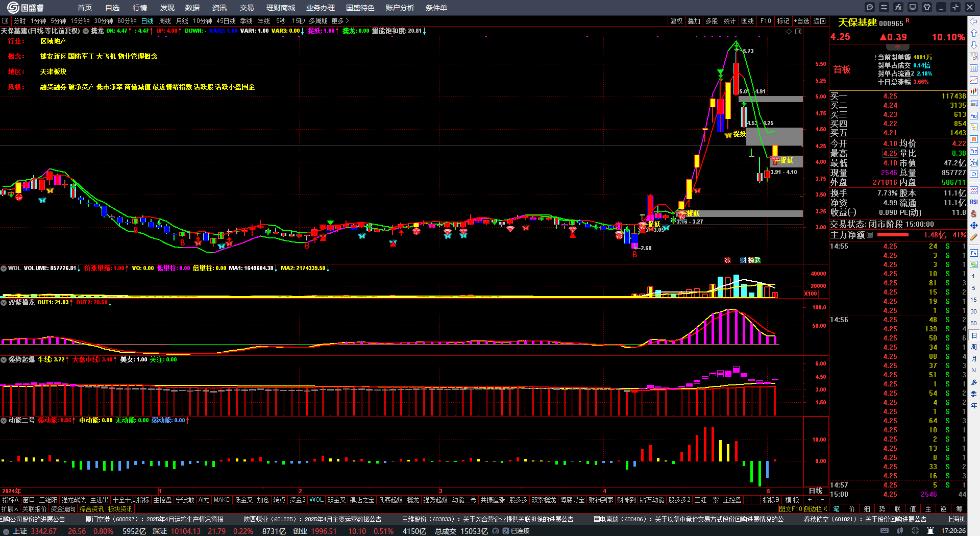Open the 强势起爆 indicator panel menu circle
Screen dimensions: 980x536
coord(4,359)
